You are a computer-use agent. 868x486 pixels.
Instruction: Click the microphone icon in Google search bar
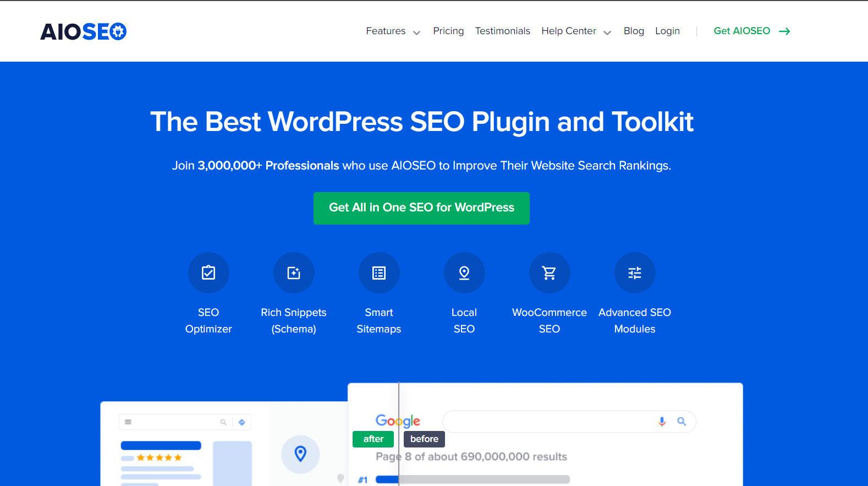pos(662,422)
